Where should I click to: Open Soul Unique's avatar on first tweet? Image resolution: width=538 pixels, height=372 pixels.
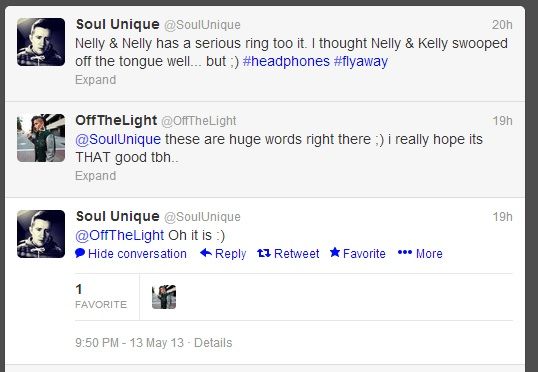pos(41,42)
